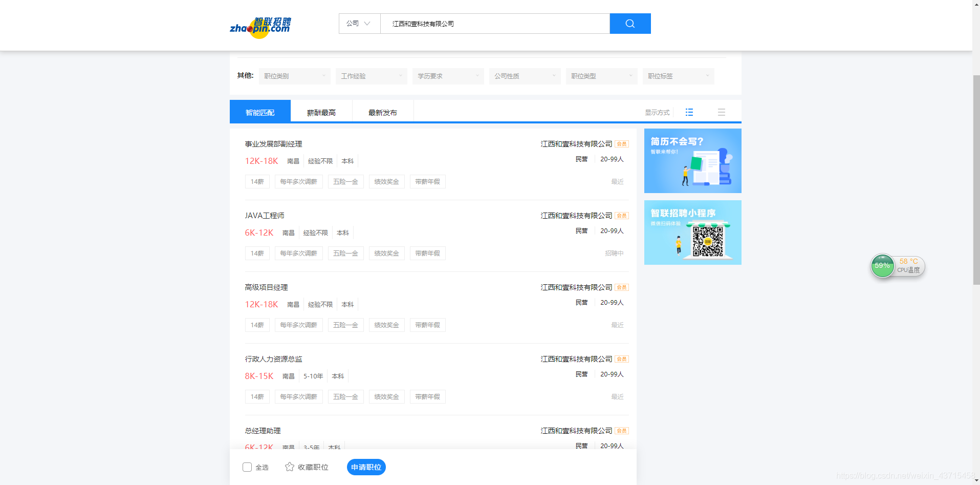980x485 pixels.
Task: Click 会员 badge on 行政人力资源总监 row
Action: click(622, 359)
